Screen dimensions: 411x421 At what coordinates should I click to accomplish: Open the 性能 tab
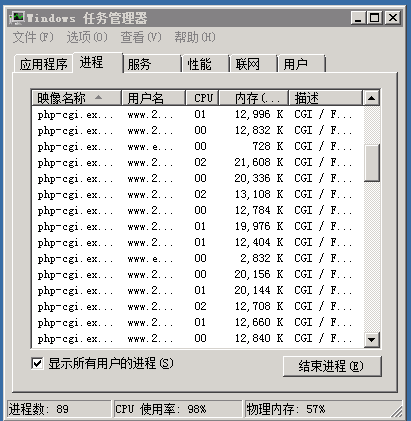coord(205,64)
